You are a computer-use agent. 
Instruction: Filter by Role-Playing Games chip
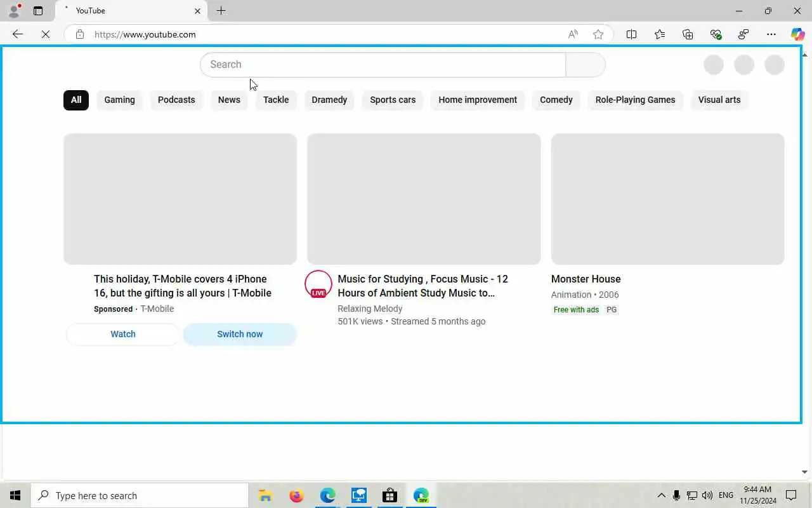tap(635, 100)
